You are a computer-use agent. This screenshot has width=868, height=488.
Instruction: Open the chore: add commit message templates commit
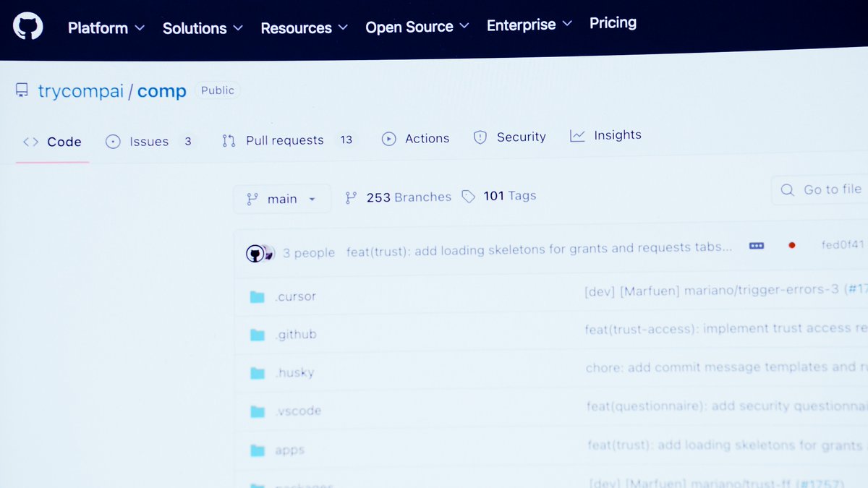726,367
